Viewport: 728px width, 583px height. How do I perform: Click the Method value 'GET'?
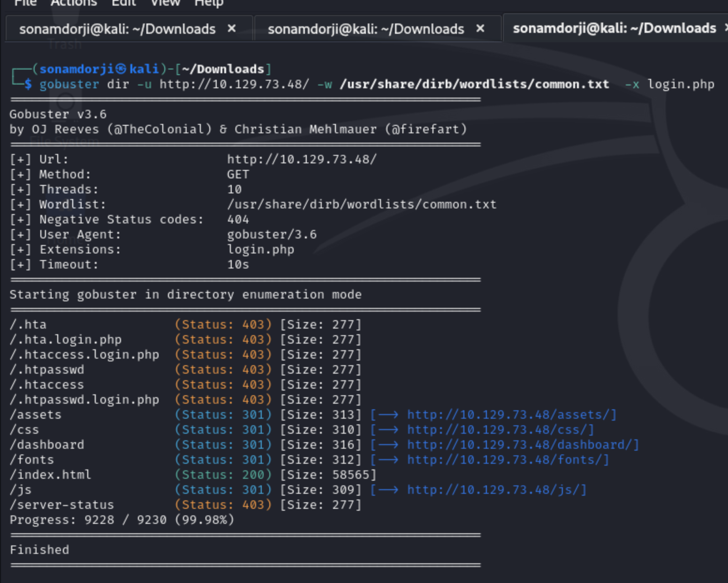click(x=238, y=175)
